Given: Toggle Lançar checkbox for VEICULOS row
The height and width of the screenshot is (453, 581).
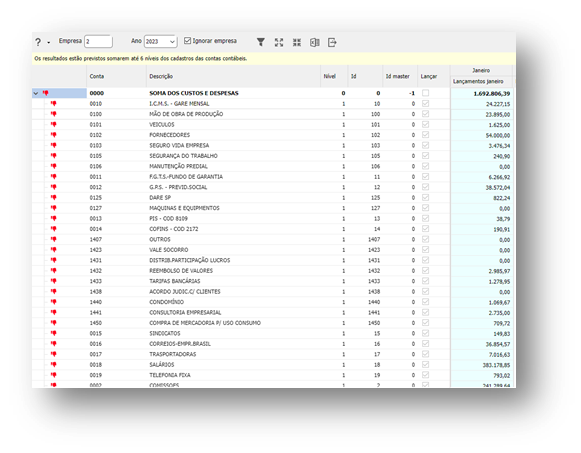Looking at the screenshot, I should (x=425, y=124).
